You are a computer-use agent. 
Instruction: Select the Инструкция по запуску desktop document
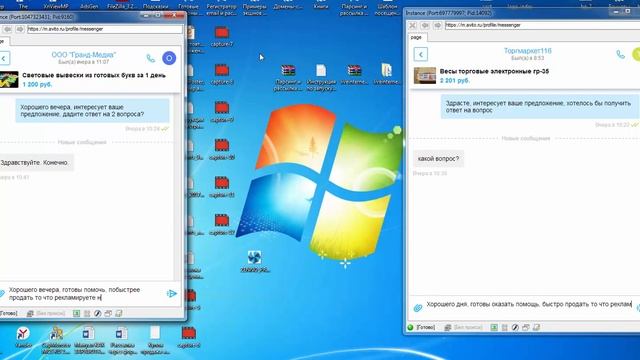click(321, 78)
